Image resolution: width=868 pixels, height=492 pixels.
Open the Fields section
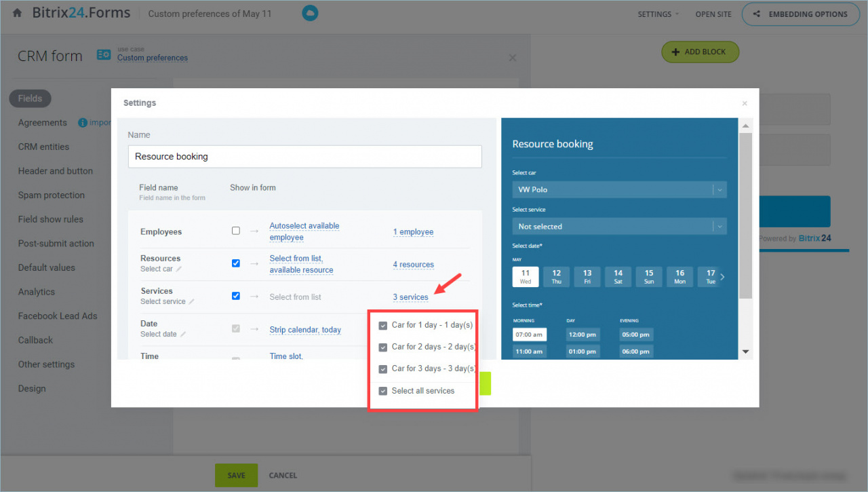[x=30, y=98]
